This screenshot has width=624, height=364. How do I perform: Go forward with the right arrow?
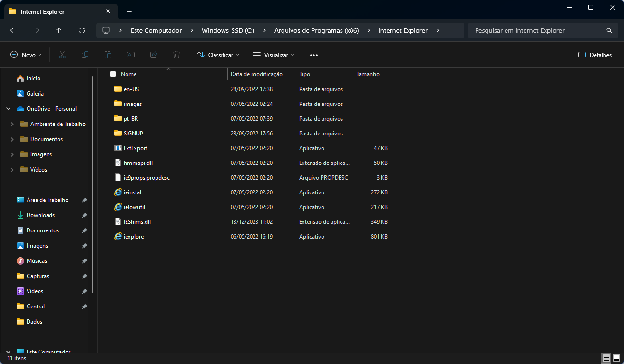36,30
